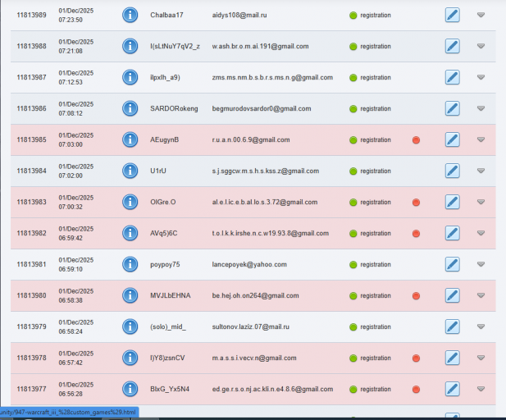Open dropdown arrow for row 11813984
This screenshot has width=506, height=420.
click(481, 171)
